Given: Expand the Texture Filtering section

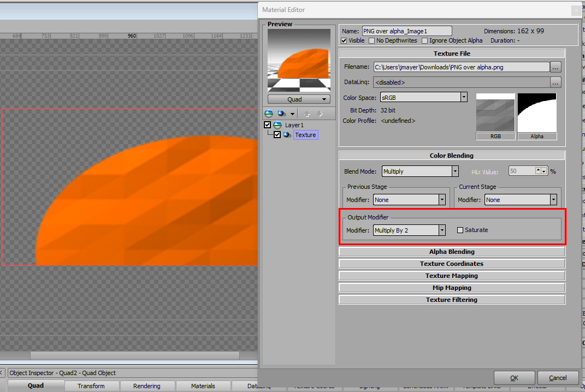Looking at the screenshot, I should (x=452, y=300).
